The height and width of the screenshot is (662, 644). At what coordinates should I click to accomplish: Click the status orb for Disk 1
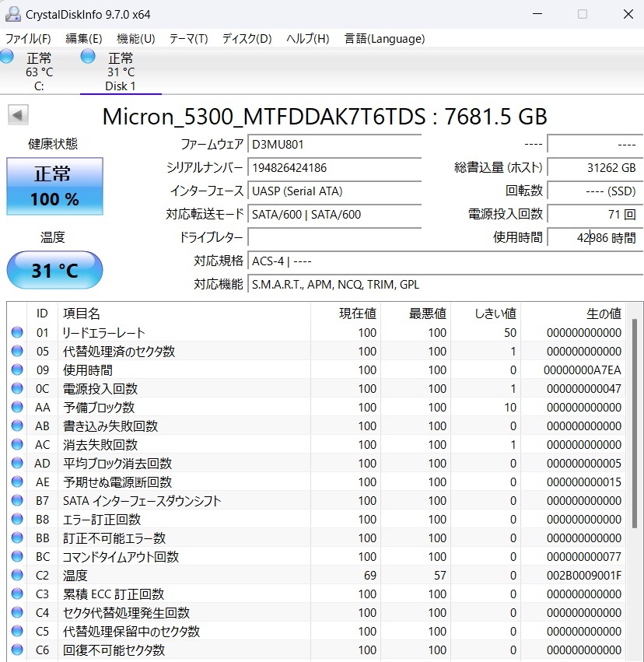click(x=88, y=56)
